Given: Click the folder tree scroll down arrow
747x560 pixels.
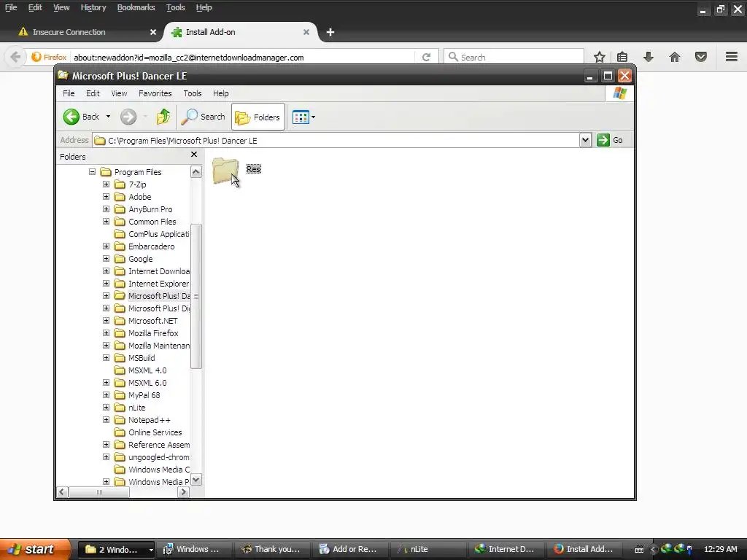Looking at the screenshot, I should [x=196, y=480].
